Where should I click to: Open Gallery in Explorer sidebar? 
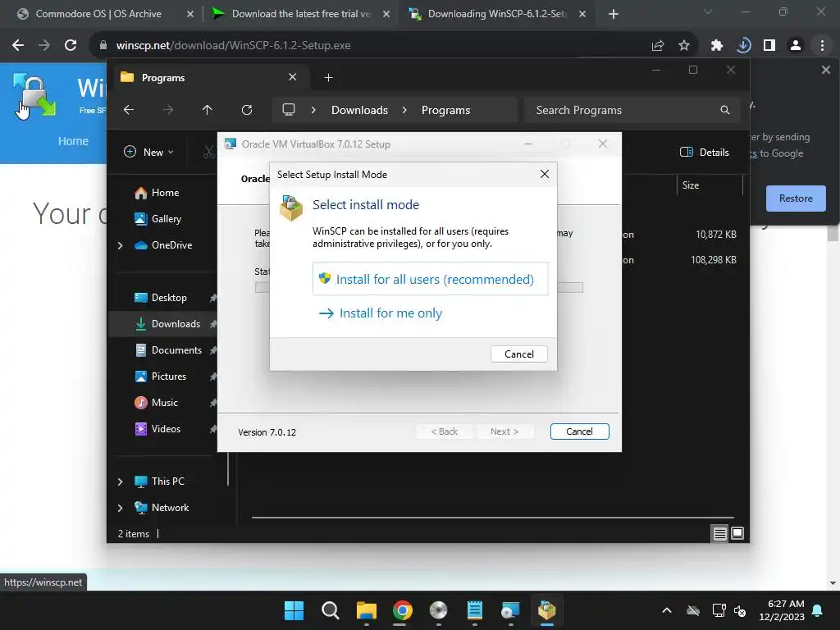(158, 219)
